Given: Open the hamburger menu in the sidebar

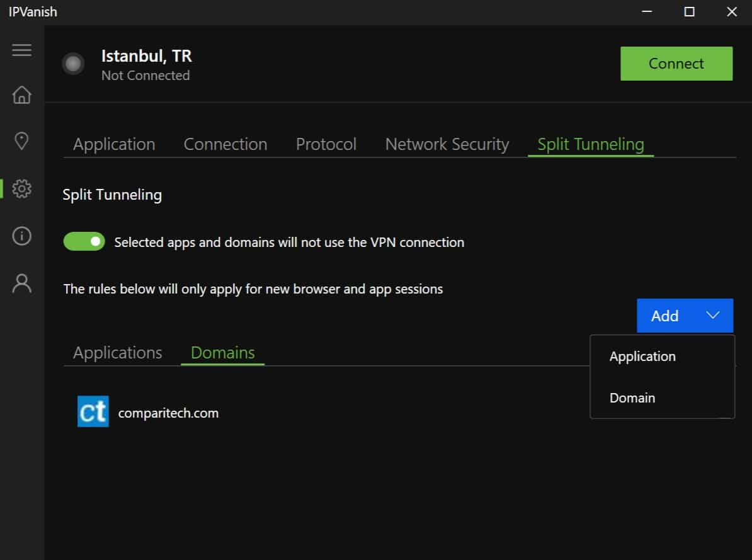Looking at the screenshot, I should pos(21,50).
